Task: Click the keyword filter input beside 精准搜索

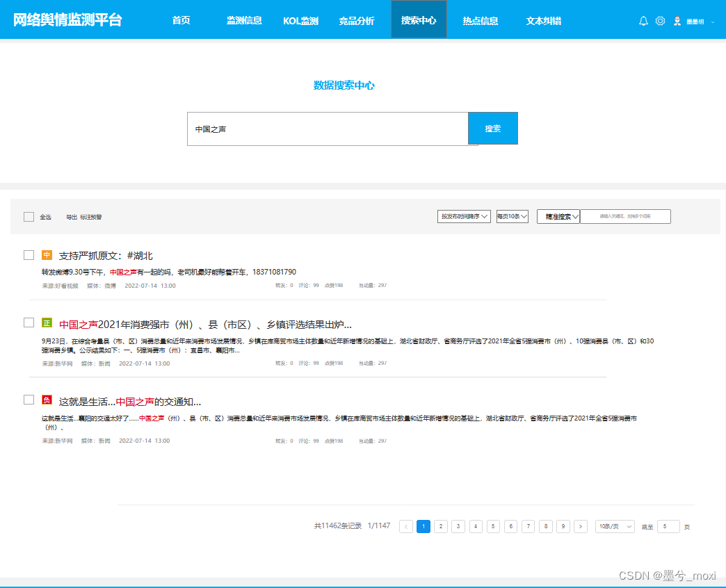Action: point(625,217)
